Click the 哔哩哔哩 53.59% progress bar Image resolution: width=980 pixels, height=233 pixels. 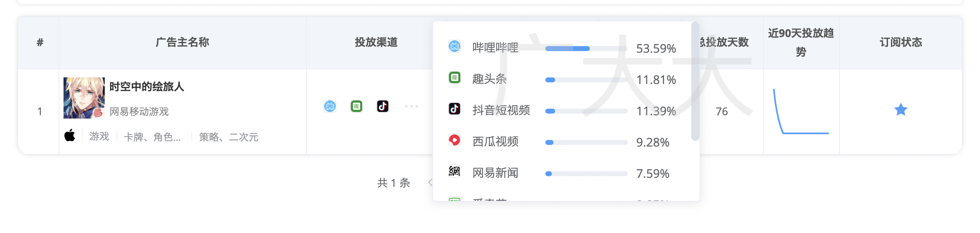point(586,49)
